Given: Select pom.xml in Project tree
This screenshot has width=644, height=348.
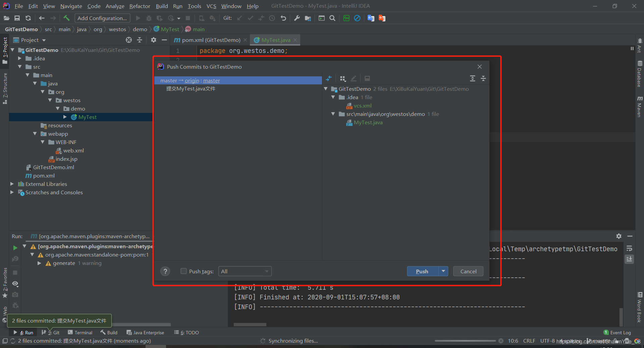Looking at the screenshot, I should click(44, 176).
